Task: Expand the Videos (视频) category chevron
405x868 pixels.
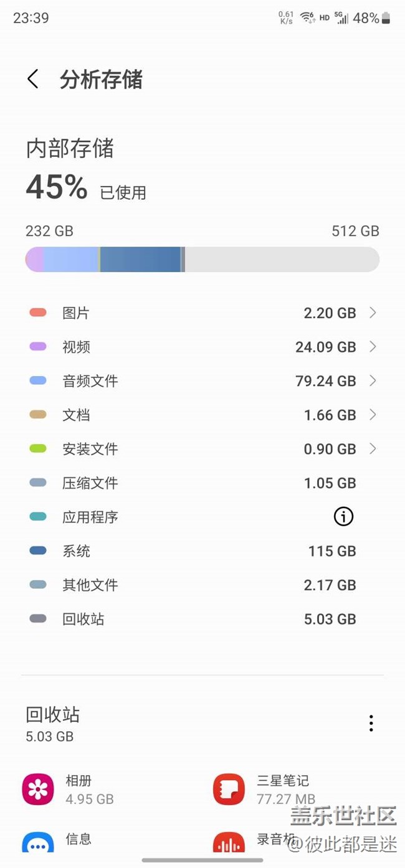Action: click(373, 347)
